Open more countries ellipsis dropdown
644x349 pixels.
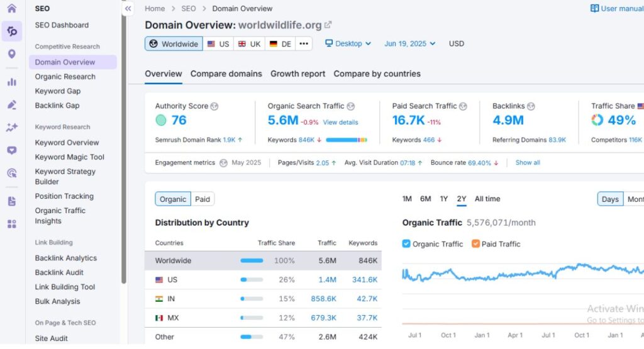click(x=304, y=44)
